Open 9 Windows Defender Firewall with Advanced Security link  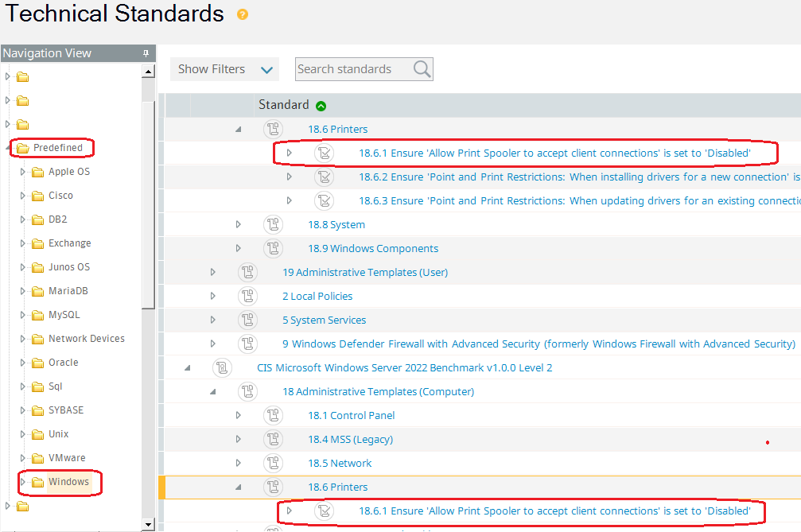click(x=539, y=344)
